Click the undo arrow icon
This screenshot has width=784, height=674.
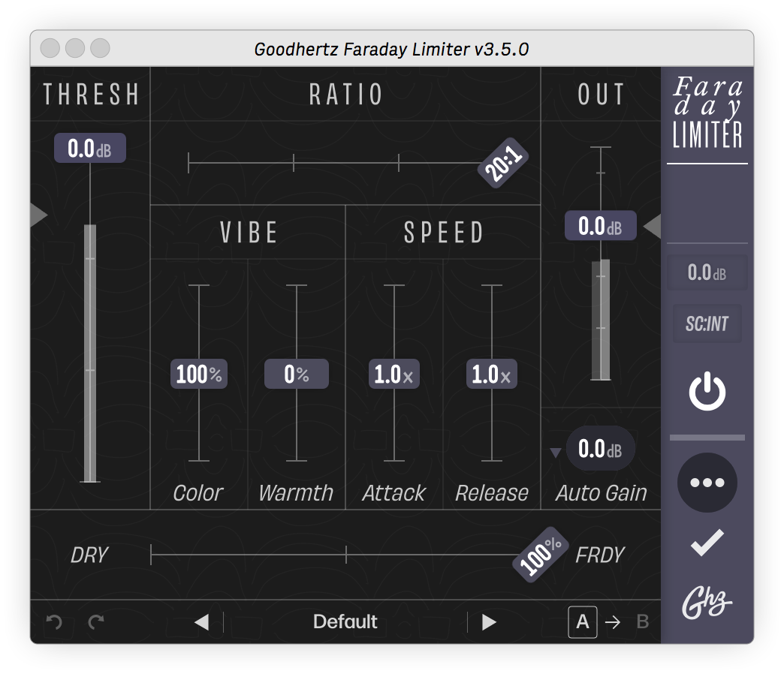click(54, 622)
